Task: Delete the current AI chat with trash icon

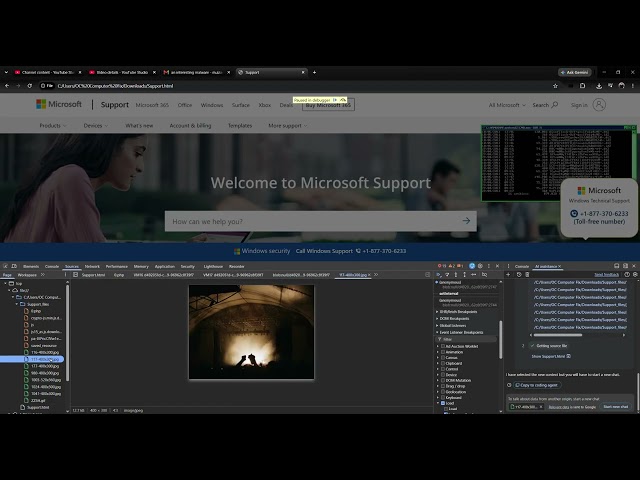Action: point(527,275)
